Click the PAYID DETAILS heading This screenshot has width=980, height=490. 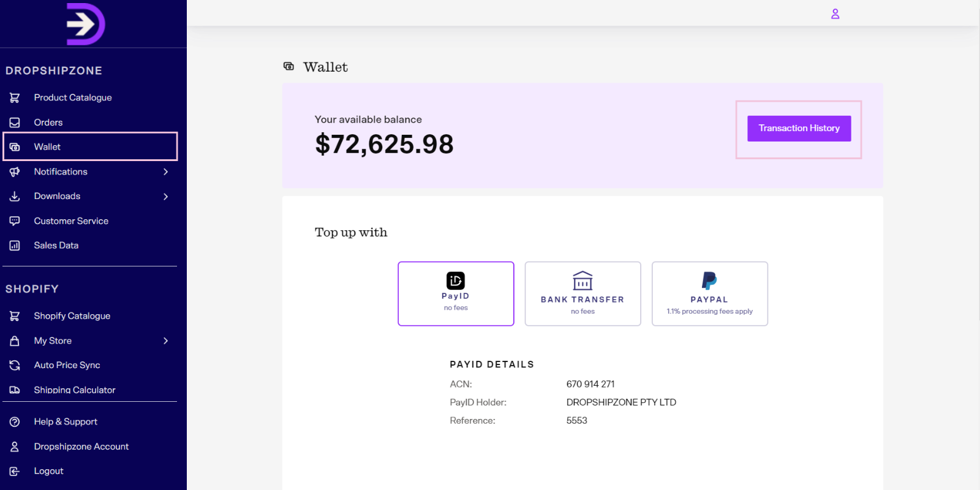pos(492,364)
